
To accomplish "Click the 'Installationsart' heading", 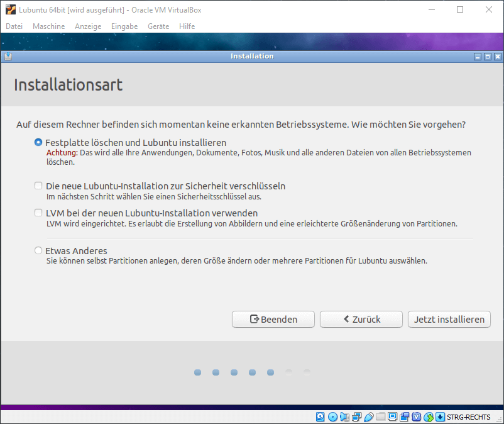I will pyautogui.click(x=68, y=85).
